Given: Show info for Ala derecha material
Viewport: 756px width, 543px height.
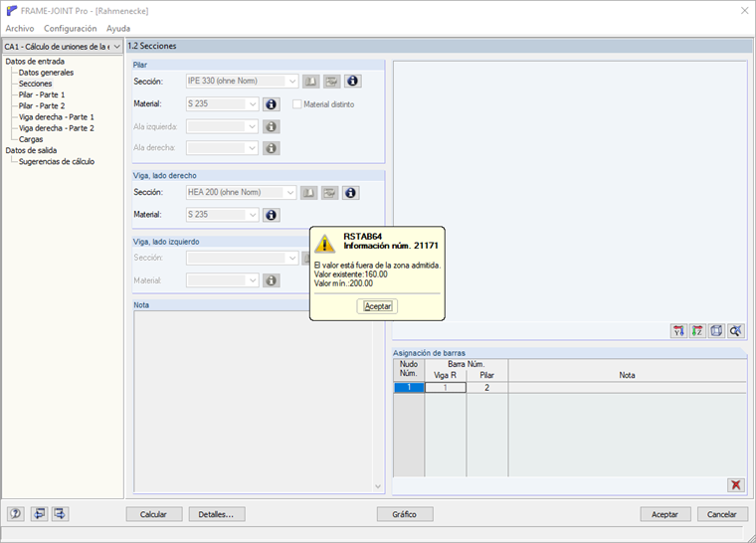Looking at the screenshot, I should tap(271, 148).
